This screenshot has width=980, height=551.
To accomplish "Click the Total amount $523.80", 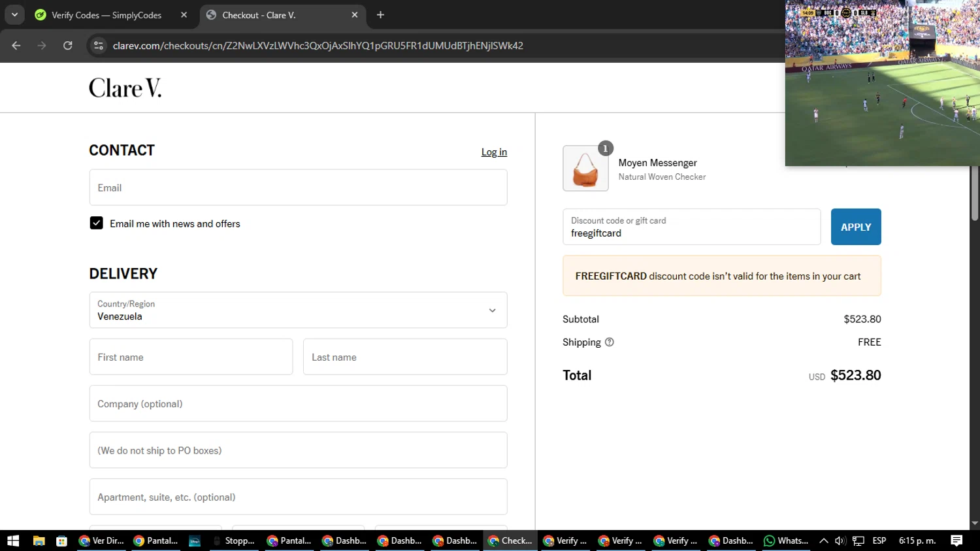I will (x=855, y=375).
